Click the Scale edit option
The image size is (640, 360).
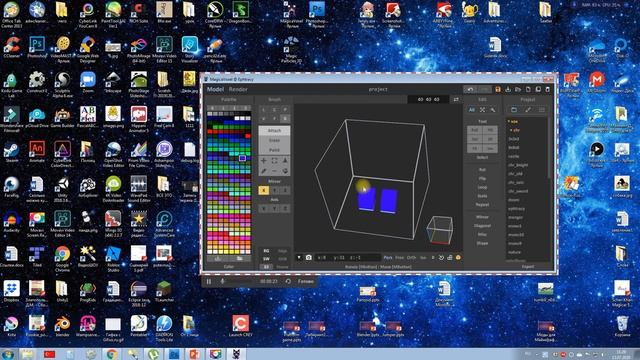tap(482, 196)
